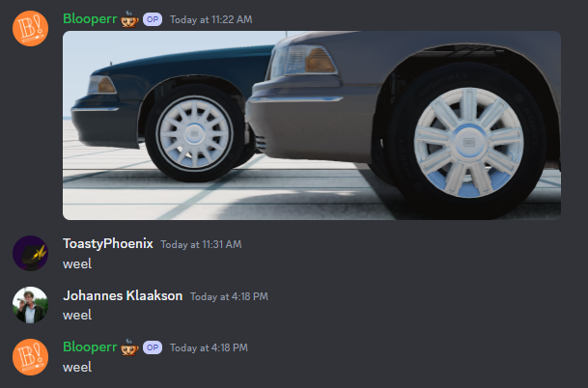Click Johannes Klaakson's 'Today at 4:18 PM' timestamp

(229, 297)
